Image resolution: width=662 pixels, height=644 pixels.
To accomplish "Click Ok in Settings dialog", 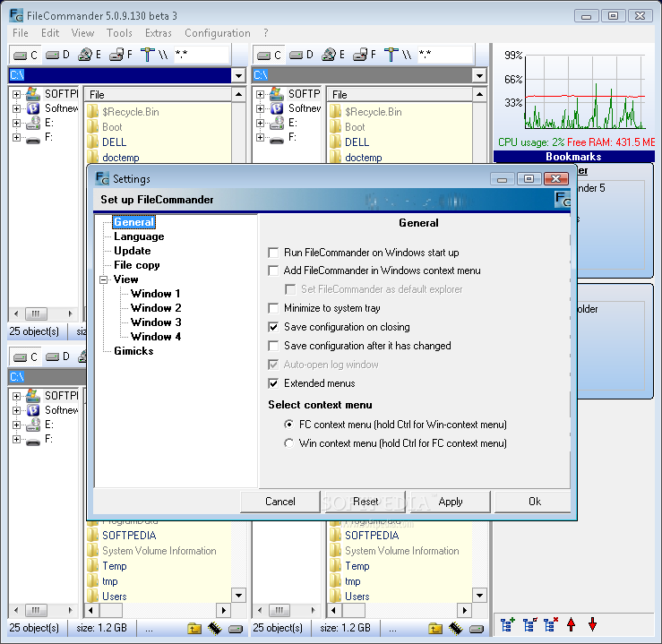I will click(533, 502).
